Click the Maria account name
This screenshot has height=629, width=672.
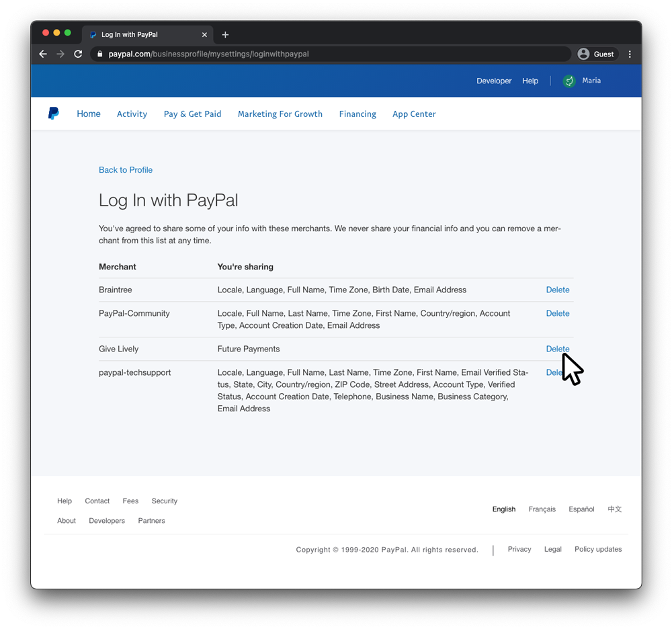[591, 81]
